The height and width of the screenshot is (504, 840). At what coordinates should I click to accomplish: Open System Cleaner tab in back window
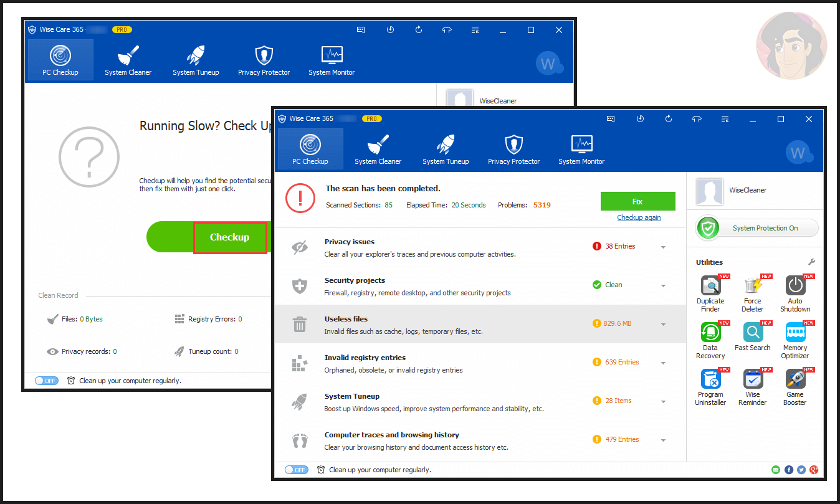click(128, 60)
